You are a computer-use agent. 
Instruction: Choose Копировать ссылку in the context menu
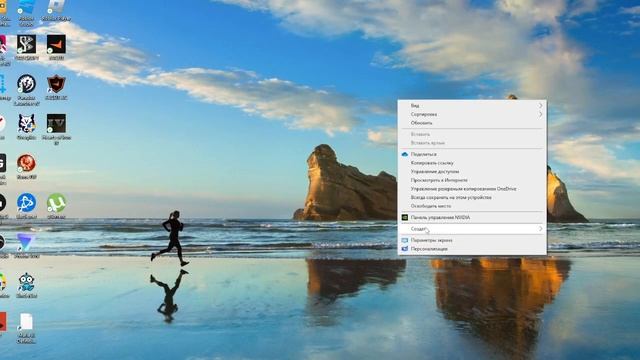tap(472, 163)
